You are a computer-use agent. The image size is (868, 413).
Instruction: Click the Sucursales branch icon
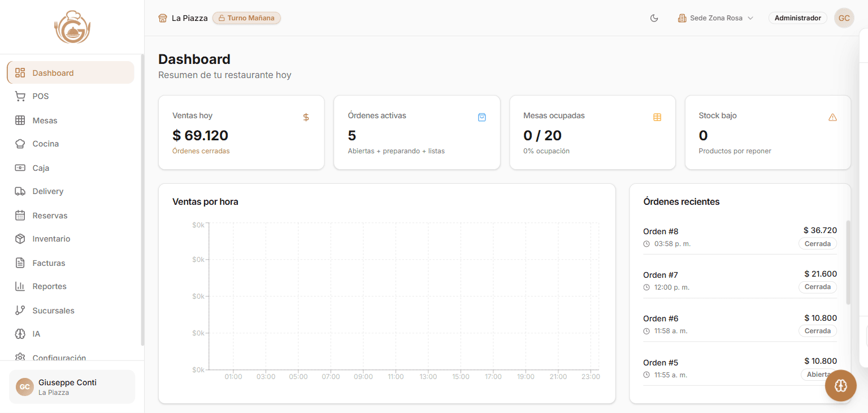[20, 311]
